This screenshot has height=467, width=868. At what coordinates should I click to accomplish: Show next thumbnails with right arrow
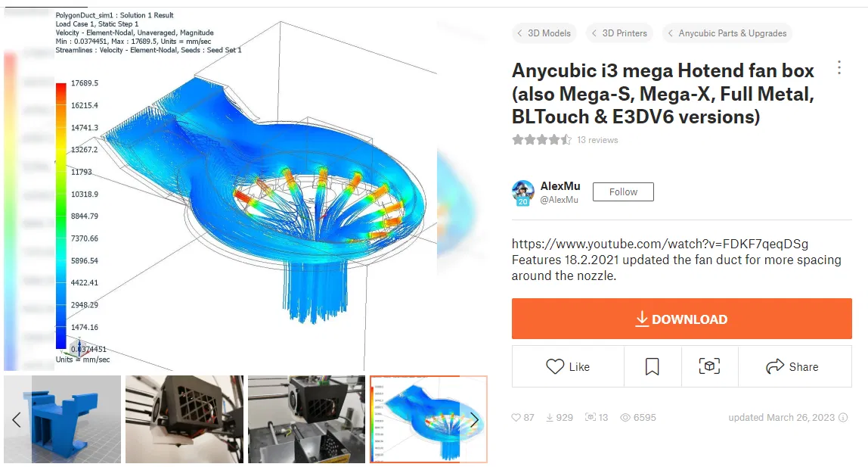tap(474, 419)
